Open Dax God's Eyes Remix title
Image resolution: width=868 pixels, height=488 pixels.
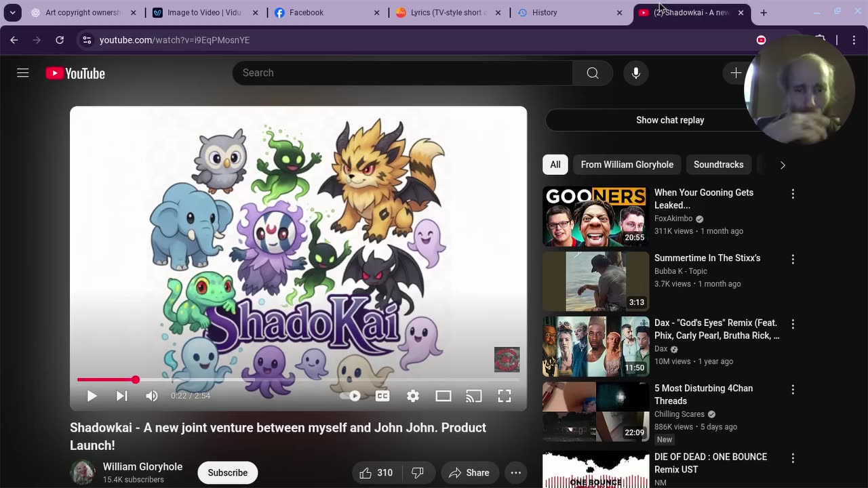coord(717,329)
